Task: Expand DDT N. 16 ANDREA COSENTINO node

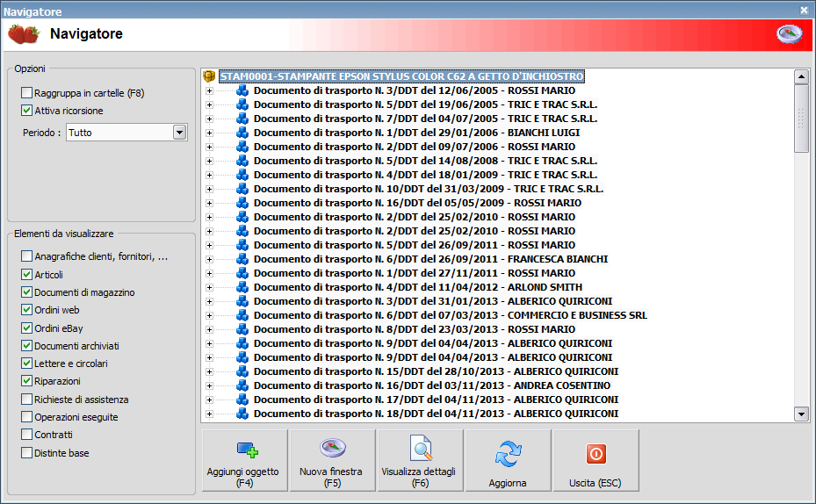Action: 209,385
